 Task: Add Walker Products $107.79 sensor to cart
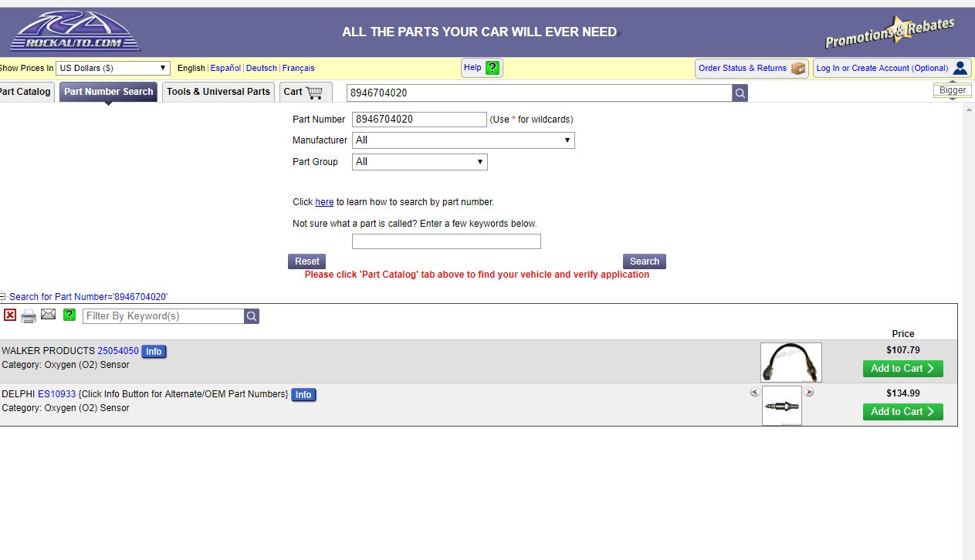(903, 369)
